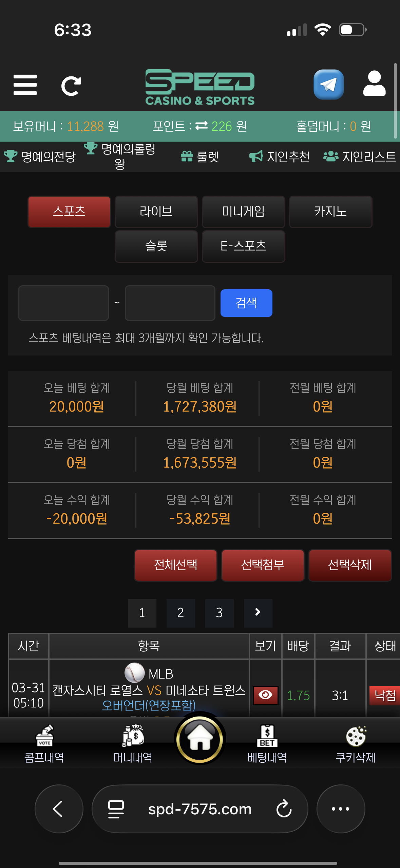Screen dimensions: 400x868
Task: Swap points using the arrows next to 포인트
Action: [202, 126]
